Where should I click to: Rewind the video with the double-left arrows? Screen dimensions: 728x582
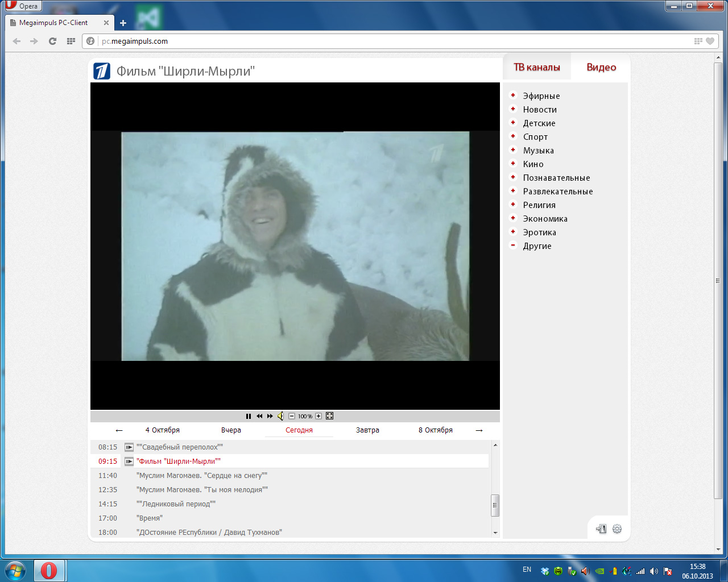coord(259,416)
